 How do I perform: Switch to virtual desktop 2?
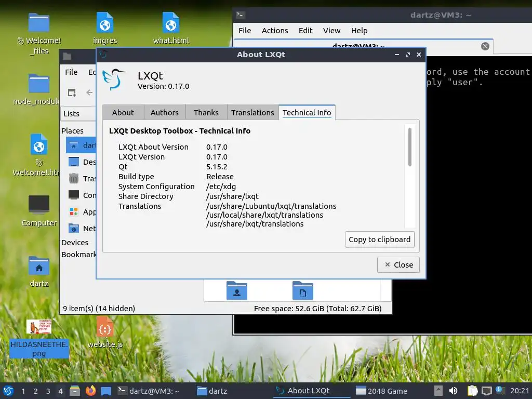pyautogui.click(x=36, y=391)
